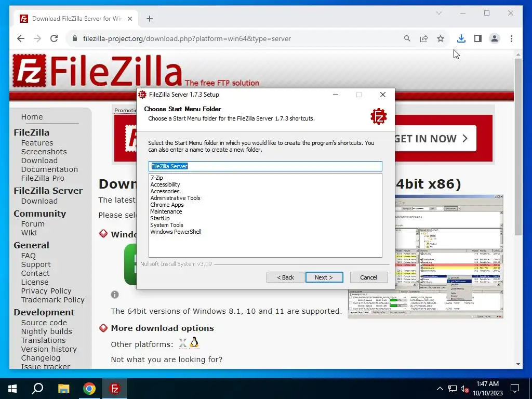This screenshot has height=399, width=532.
Task: Open the Features link in the sidebar
Action: coord(37,143)
